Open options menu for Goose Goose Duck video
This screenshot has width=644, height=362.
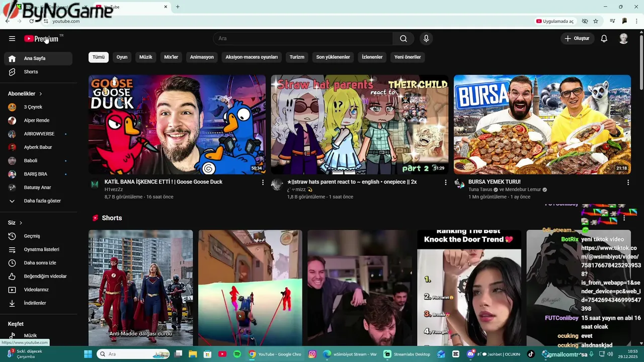coord(263,183)
